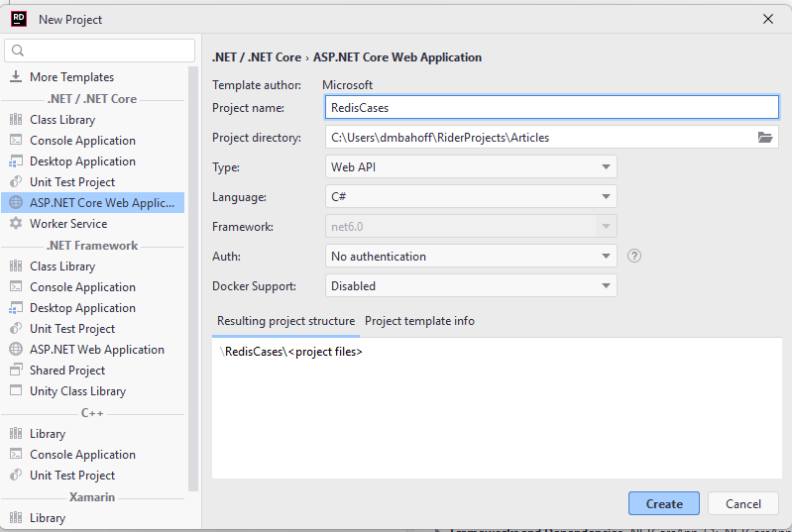Select .NET Core Desktop Application icon
The image size is (792, 532).
[16, 161]
